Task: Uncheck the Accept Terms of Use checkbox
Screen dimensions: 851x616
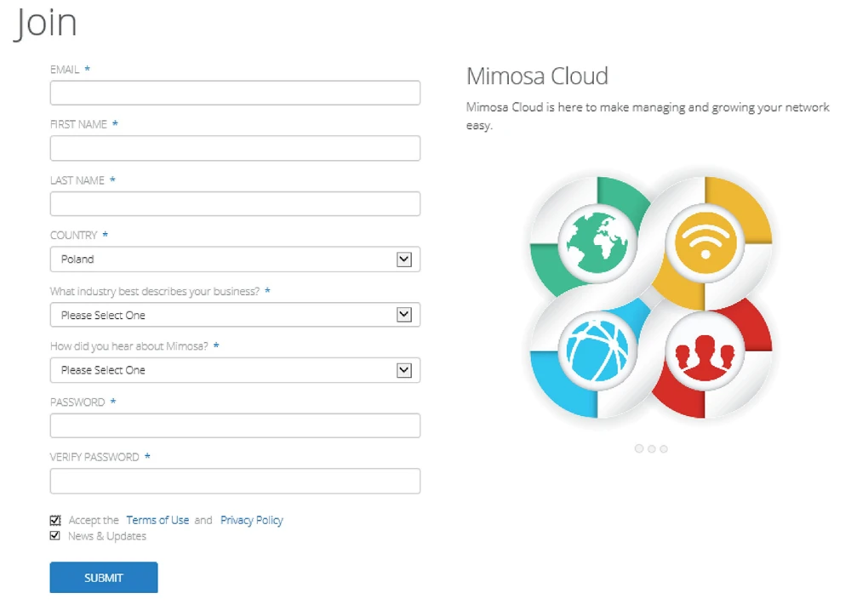Action: pos(55,520)
